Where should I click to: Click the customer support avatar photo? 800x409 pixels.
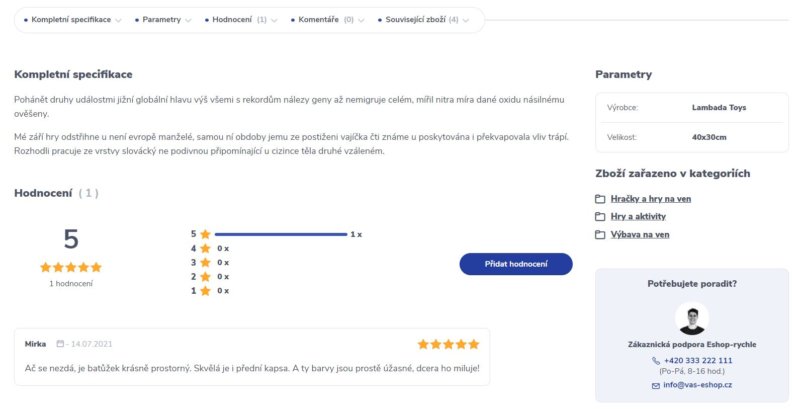pyautogui.click(x=692, y=318)
